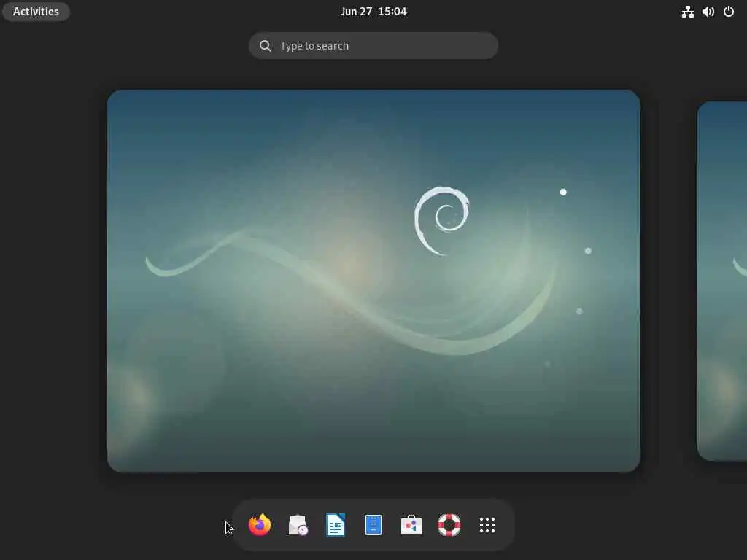Open the clock and calendar menu
Image resolution: width=747 pixels, height=560 pixels.
click(373, 12)
